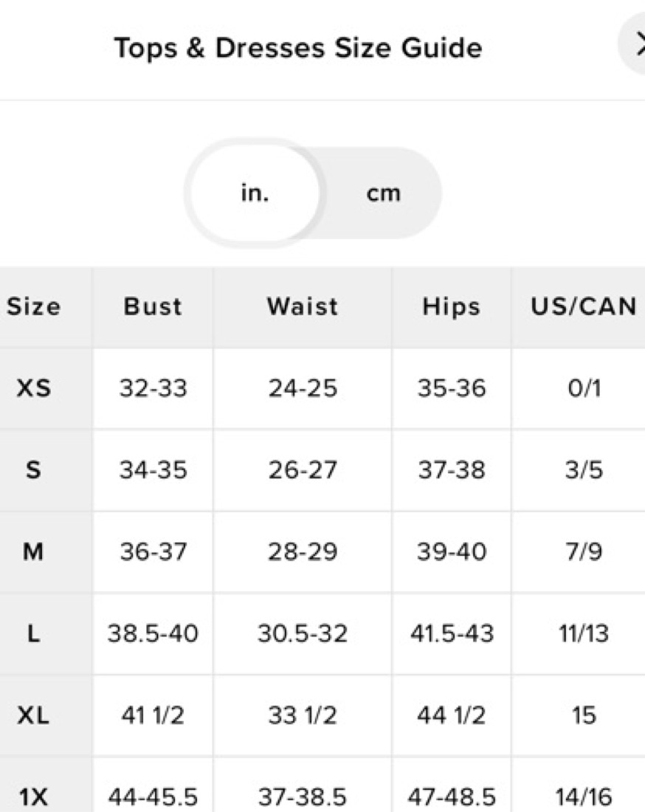Click the US/CAN column header

tap(584, 306)
